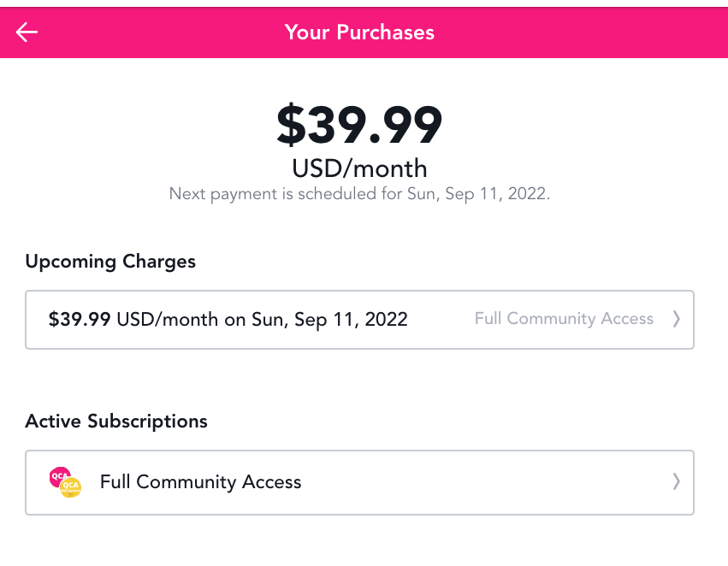Click the USD/month text under the large price
The height and width of the screenshot is (566, 728).
pyautogui.click(x=359, y=168)
